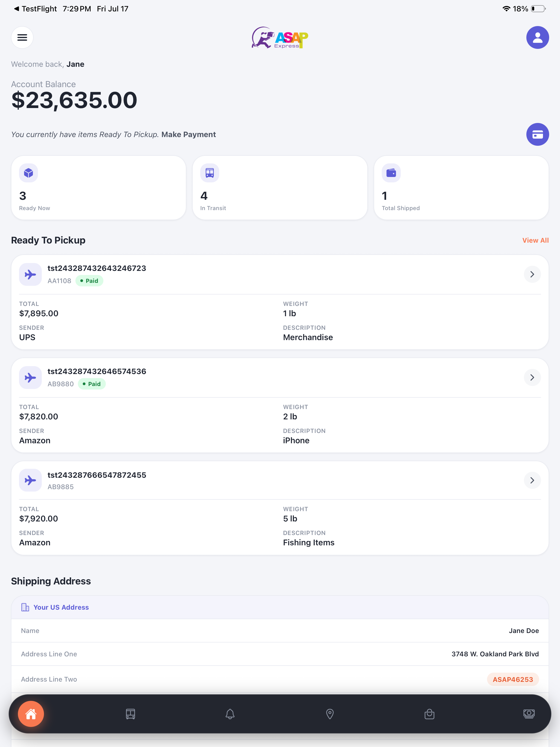This screenshot has width=560, height=747.
Task: Open notifications bell in bottom bar
Action: [x=230, y=714]
